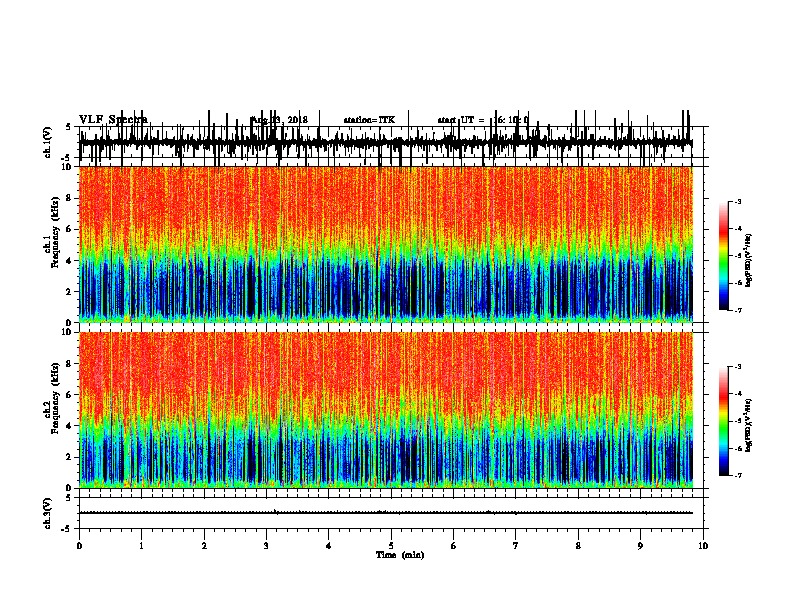The height and width of the screenshot is (612, 792).
Task: Click the "-7" label on ch.2 color bar
Action: pos(737,476)
